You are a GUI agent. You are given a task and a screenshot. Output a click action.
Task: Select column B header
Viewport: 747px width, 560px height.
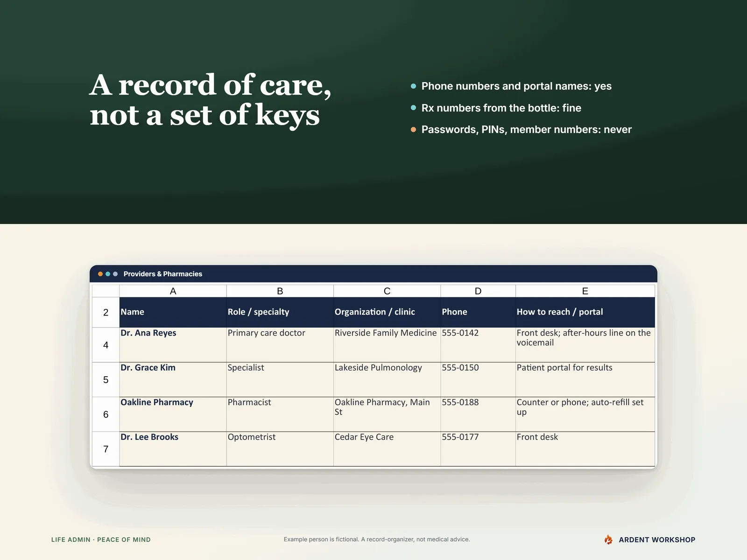280,291
